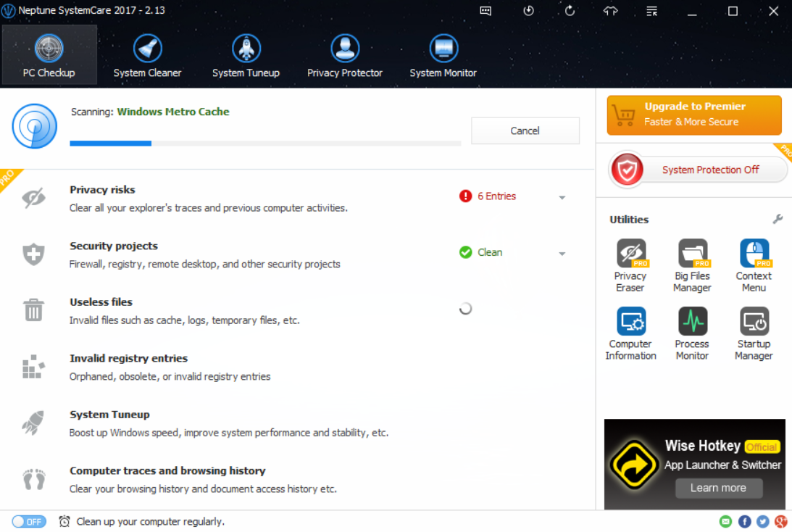Click the Useless files trash icon
The width and height of the screenshot is (792, 532).
point(34,309)
